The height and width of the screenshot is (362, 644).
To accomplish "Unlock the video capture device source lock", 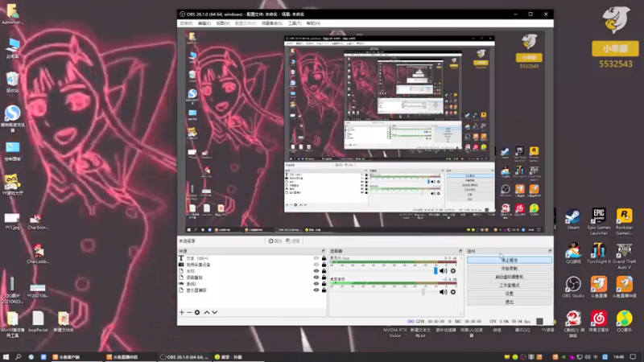I will [324, 265].
